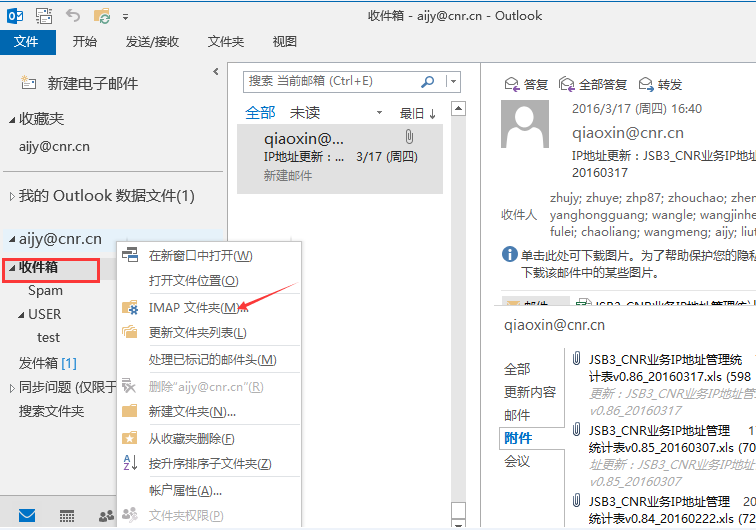Switch to the 发送/接收 ribbon tab
The width and height of the screenshot is (756, 530).
[152, 42]
